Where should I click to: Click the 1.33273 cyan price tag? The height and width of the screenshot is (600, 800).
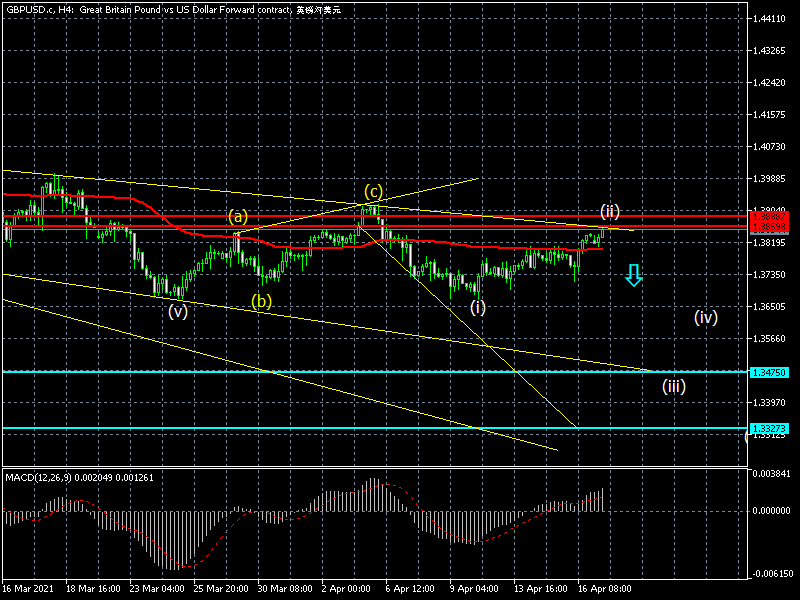[x=773, y=428]
